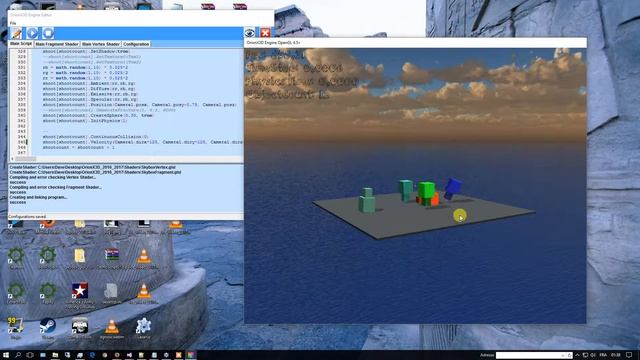This screenshot has width=640, height=360.
Task: Click the white gear shortcut icon in bottom row
Action: [x=143, y=326]
